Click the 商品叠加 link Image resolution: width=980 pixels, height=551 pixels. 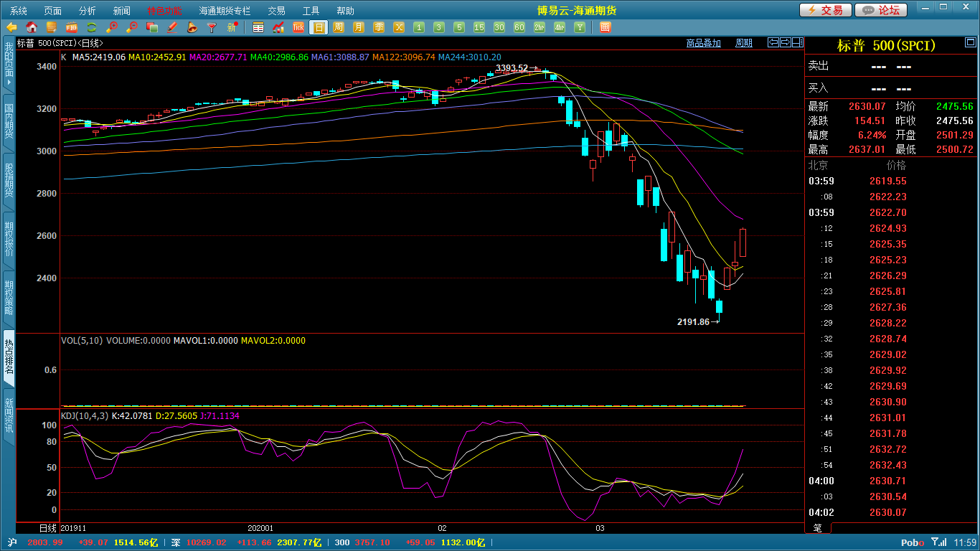(x=703, y=43)
